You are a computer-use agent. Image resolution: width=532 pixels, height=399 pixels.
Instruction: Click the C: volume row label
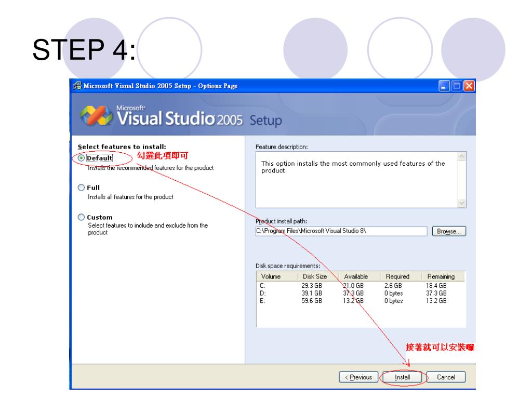262,286
